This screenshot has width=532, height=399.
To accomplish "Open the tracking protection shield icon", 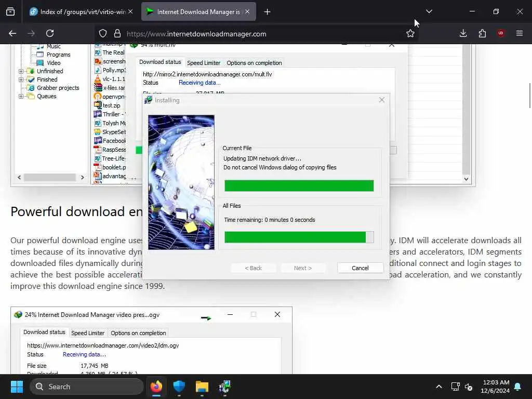I will 103,33.
